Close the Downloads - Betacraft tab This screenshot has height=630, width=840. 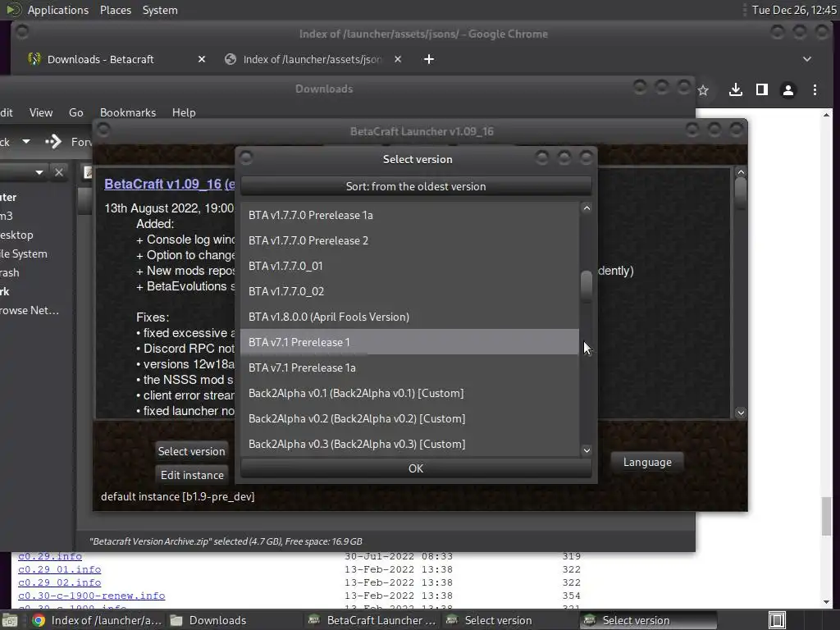click(202, 59)
